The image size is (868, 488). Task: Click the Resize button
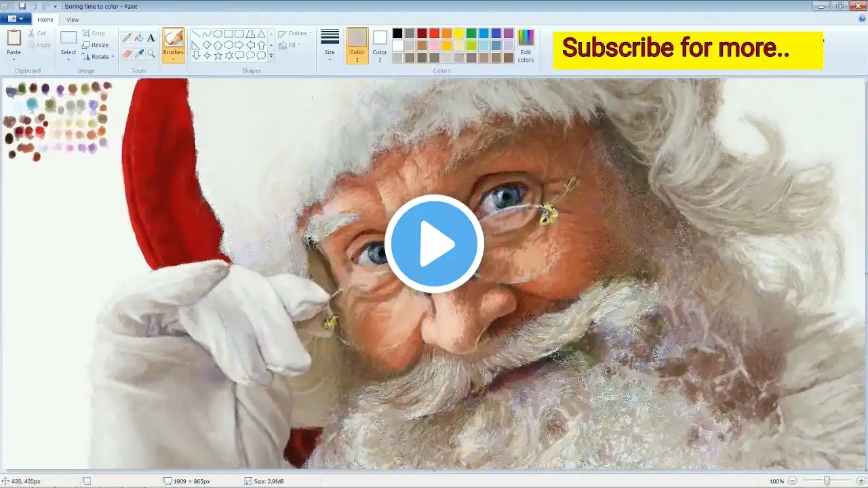pos(95,45)
